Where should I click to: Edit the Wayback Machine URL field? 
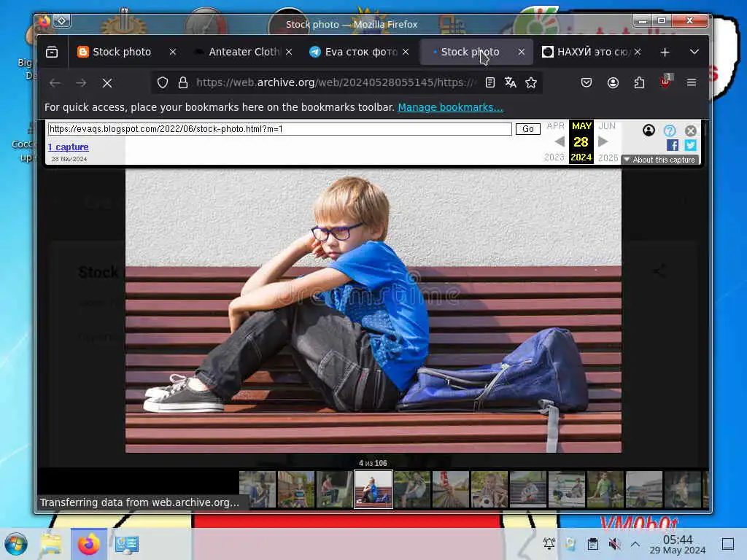pyautogui.click(x=279, y=129)
